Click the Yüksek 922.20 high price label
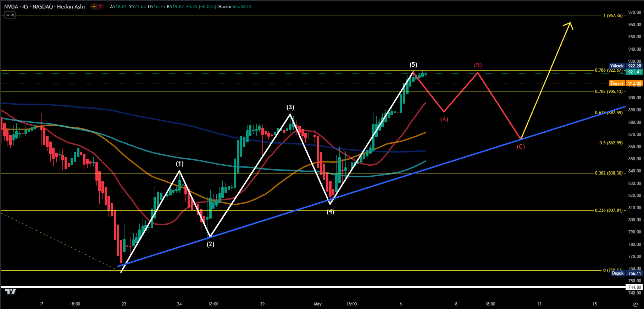This screenshot has height=309, width=644. tap(626, 66)
